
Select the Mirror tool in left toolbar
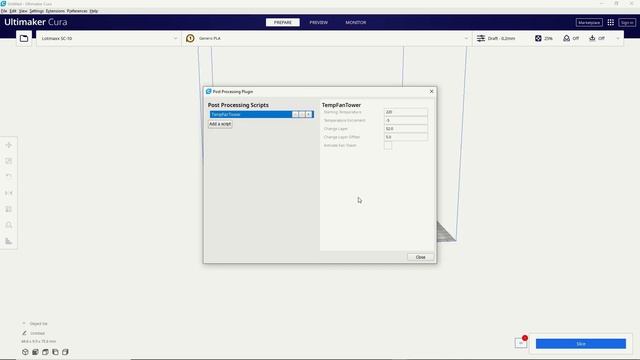tap(9, 193)
